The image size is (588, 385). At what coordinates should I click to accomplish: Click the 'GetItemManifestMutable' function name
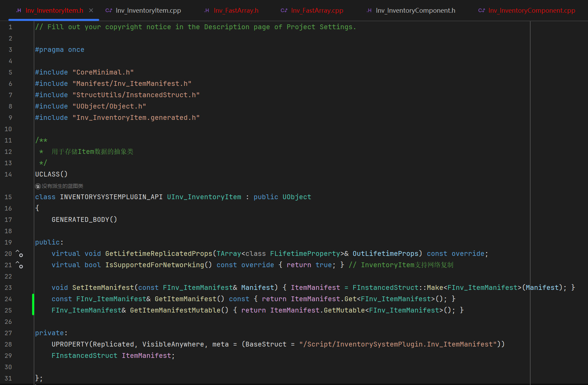[x=175, y=310]
